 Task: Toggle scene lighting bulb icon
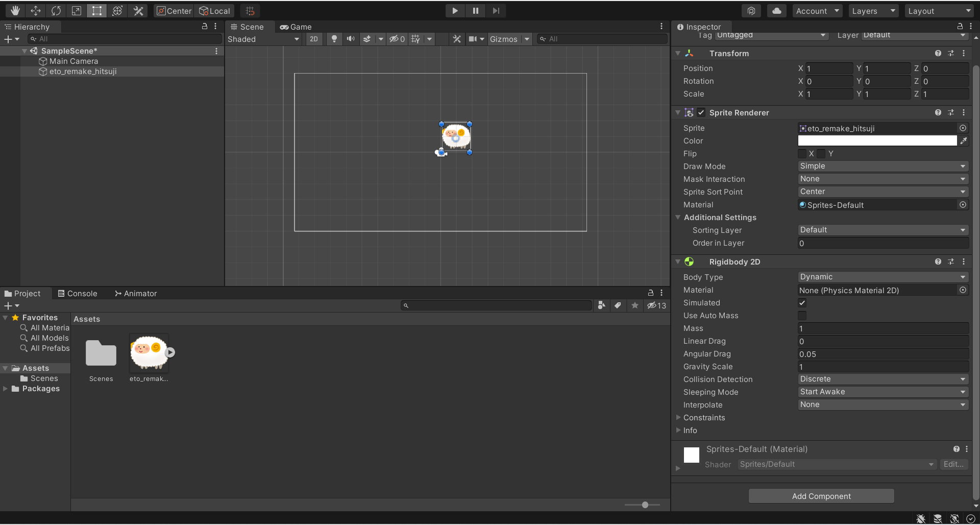click(x=334, y=39)
